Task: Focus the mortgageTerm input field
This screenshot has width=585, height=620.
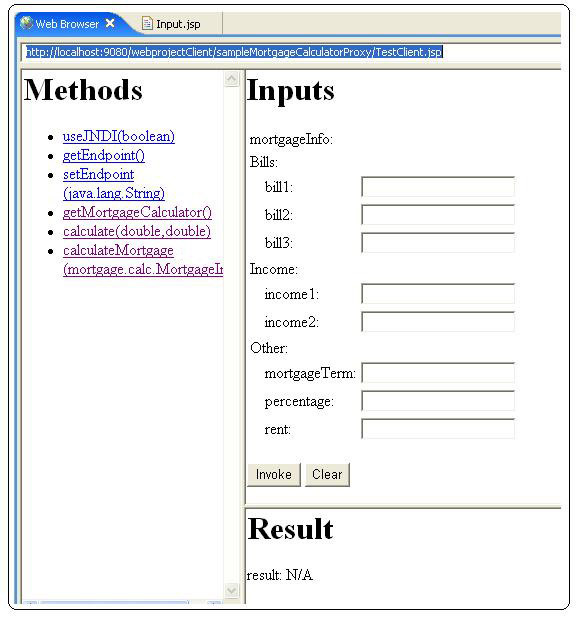Action: (x=438, y=373)
